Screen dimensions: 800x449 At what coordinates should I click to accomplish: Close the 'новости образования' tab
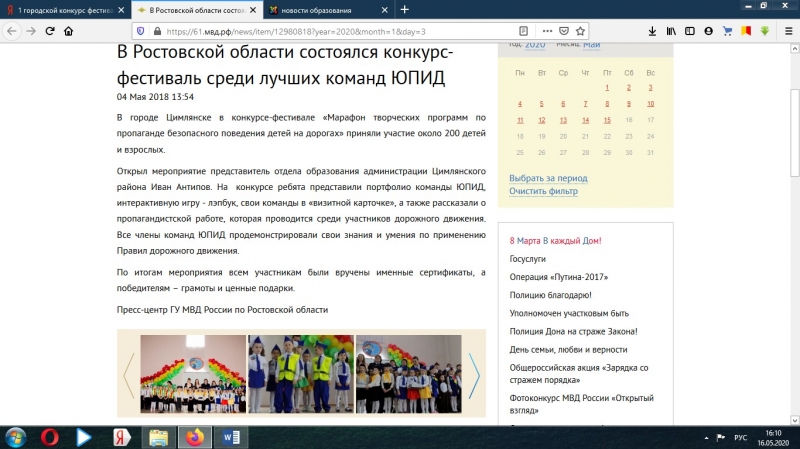pyautogui.click(x=385, y=10)
